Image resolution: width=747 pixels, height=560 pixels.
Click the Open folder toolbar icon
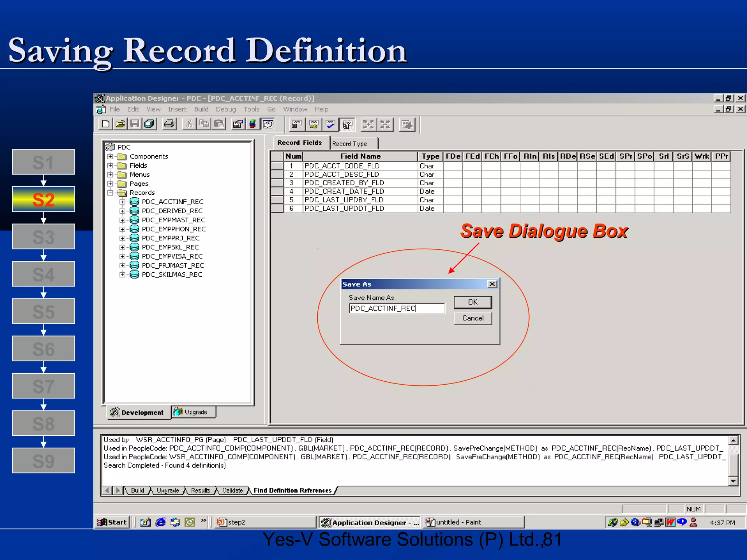tap(120, 124)
